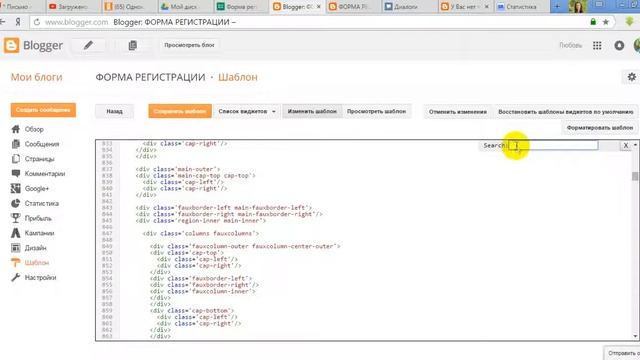
Task: Open Статистика in sidebar
Action: (42, 203)
